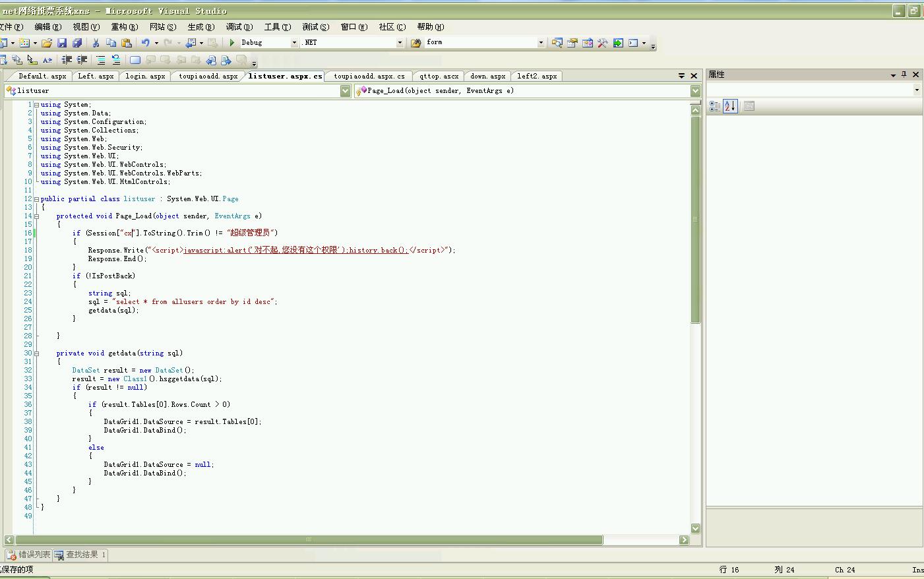The height and width of the screenshot is (579, 924).
Task: Switch to the qttop.ascx tab
Action: click(439, 76)
